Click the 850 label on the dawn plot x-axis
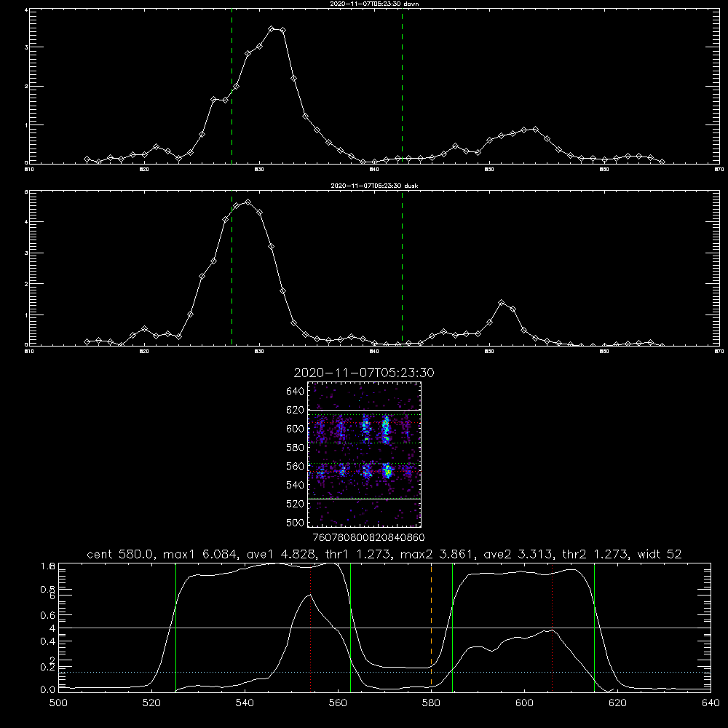Image resolution: width=728 pixels, height=728 pixels. coord(489,170)
